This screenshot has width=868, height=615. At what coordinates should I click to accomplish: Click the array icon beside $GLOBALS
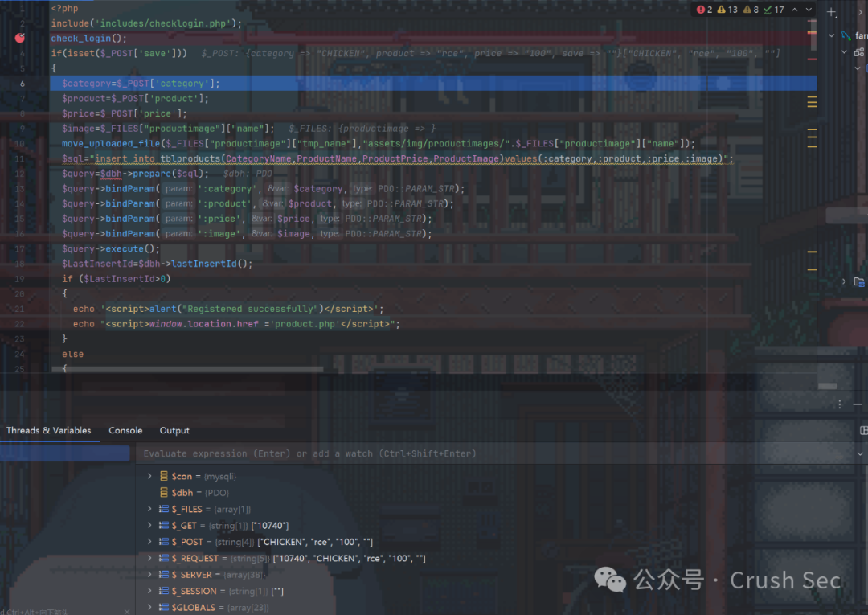click(x=164, y=607)
